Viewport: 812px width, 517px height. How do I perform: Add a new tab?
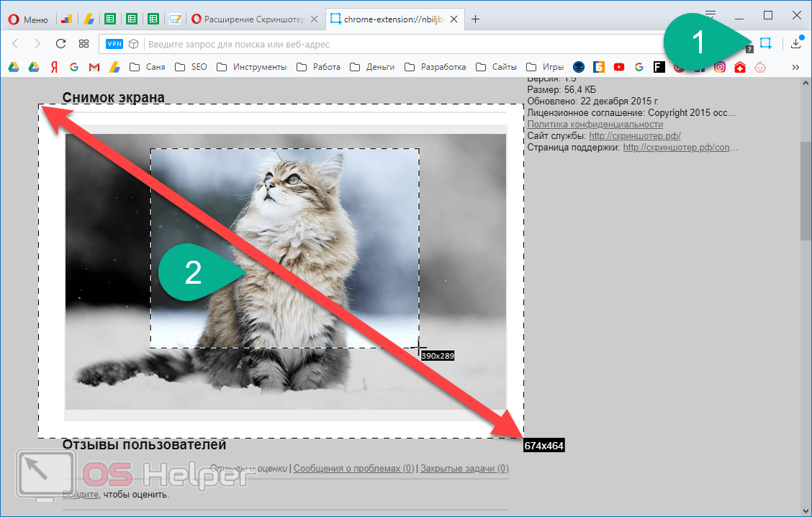(x=475, y=19)
